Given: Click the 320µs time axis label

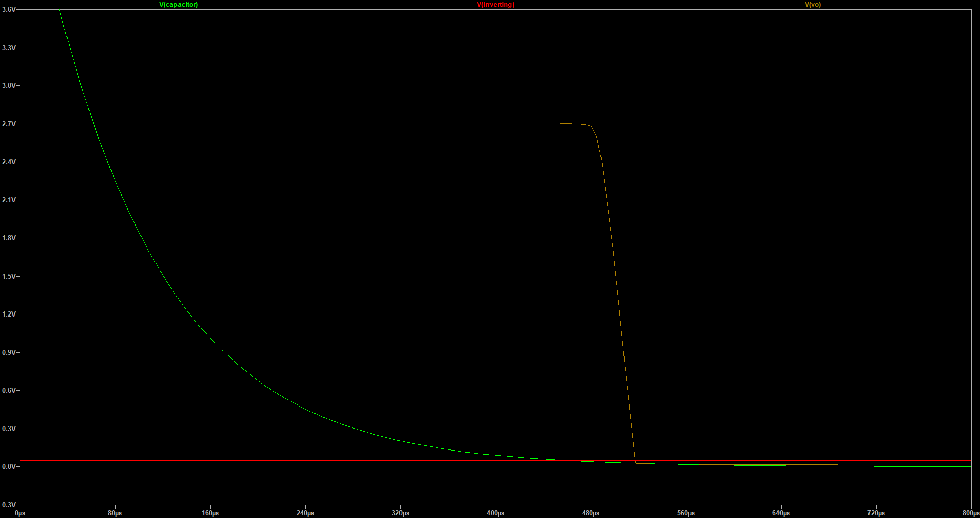Looking at the screenshot, I should pos(400,513).
